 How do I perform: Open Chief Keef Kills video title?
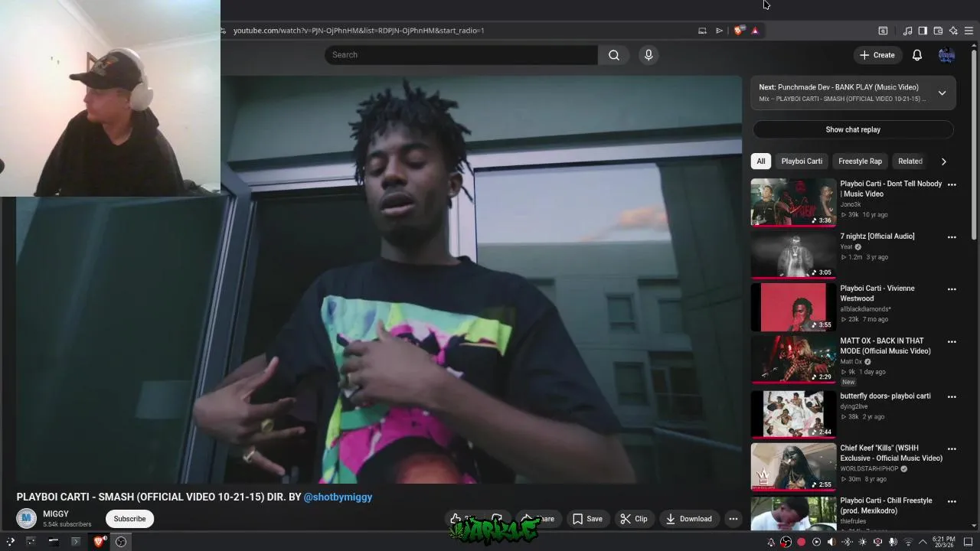pos(891,453)
